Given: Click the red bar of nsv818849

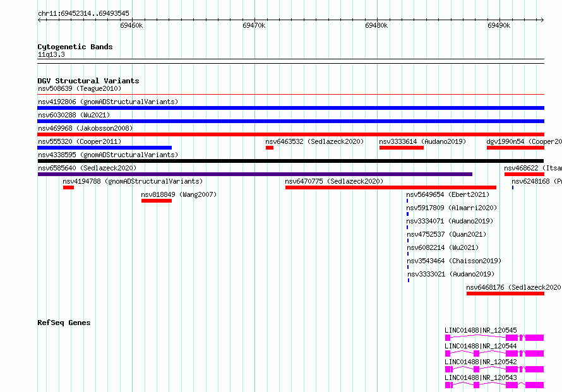Looking at the screenshot, I should [x=157, y=201].
